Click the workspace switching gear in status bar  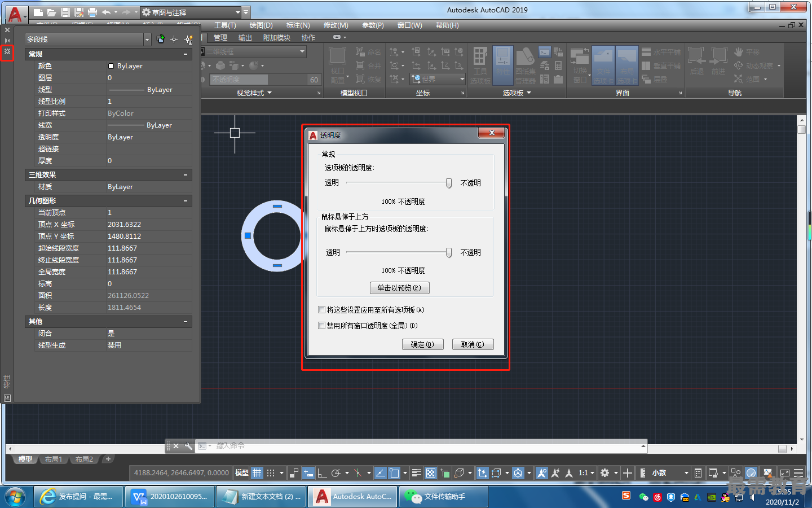604,473
